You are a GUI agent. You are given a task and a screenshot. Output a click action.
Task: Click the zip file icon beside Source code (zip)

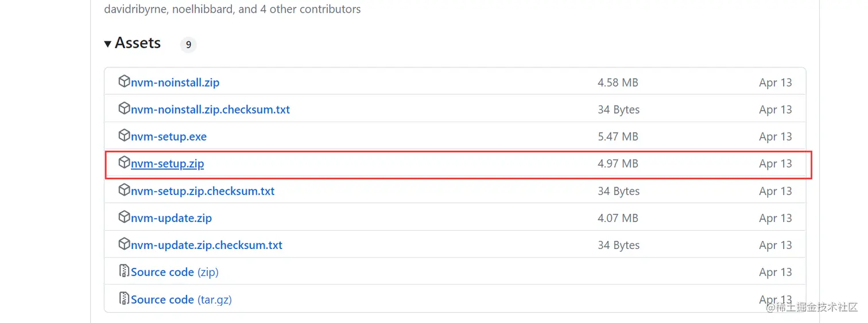124,271
